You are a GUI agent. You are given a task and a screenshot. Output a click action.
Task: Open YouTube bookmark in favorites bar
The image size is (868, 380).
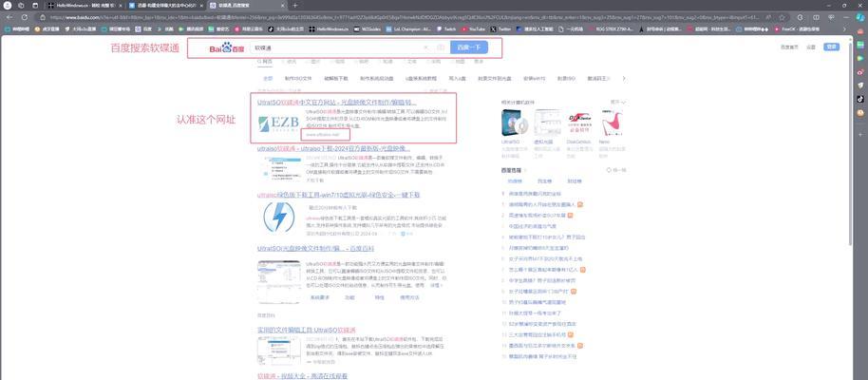pos(473,28)
